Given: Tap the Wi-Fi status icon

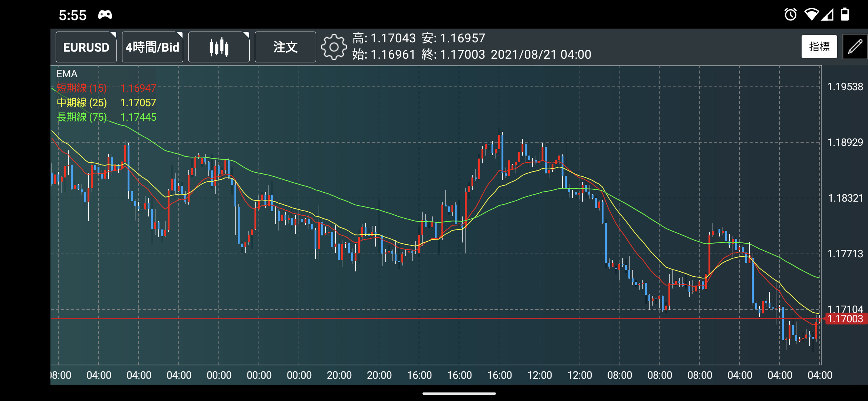Looking at the screenshot, I should 811,15.
